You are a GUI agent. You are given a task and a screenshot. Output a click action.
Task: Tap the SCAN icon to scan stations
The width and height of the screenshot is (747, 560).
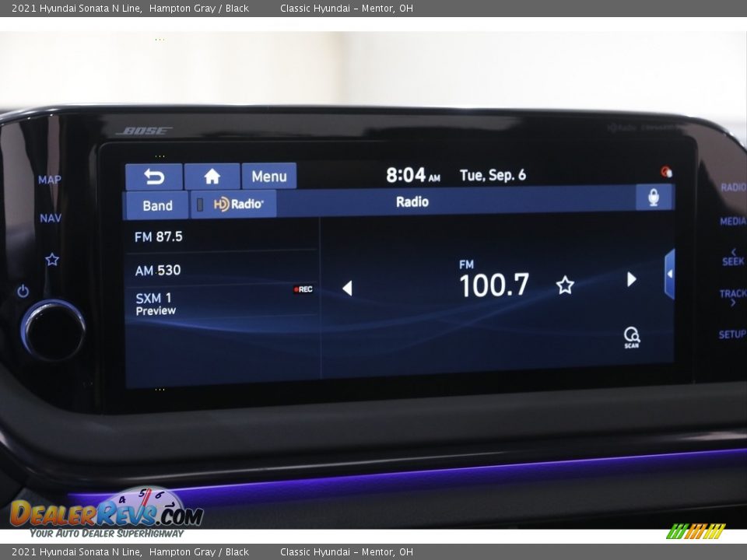tap(632, 336)
